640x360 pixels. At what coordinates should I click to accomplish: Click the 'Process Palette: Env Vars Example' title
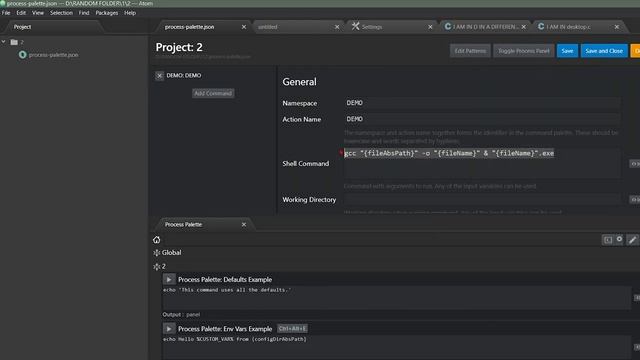(x=225, y=329)
